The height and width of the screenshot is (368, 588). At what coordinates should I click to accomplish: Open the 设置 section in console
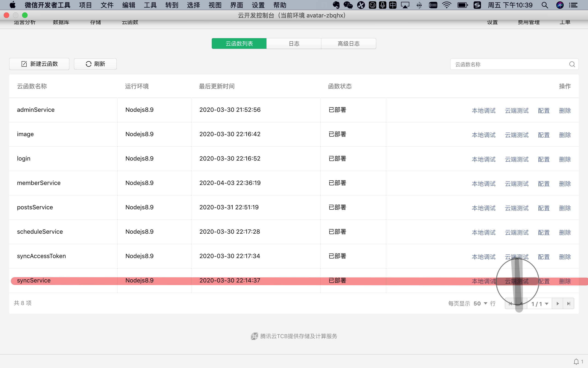(x=492, y=23)
